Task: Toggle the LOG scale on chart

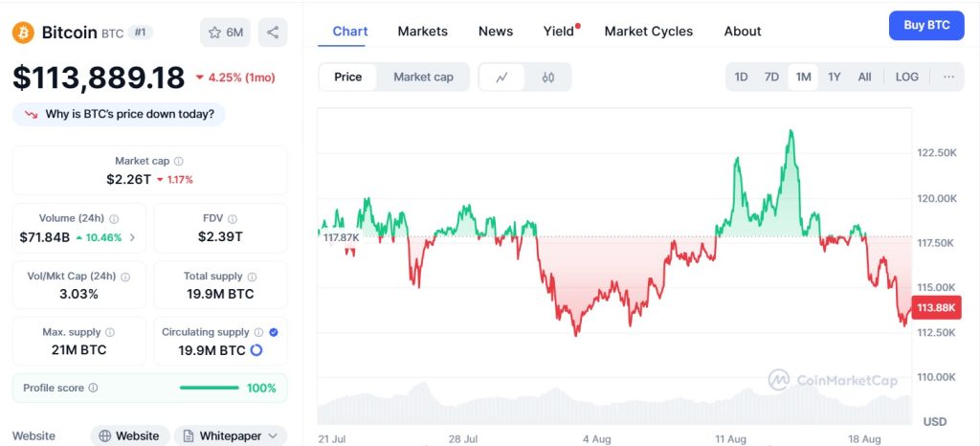Action: coord(906,77)
